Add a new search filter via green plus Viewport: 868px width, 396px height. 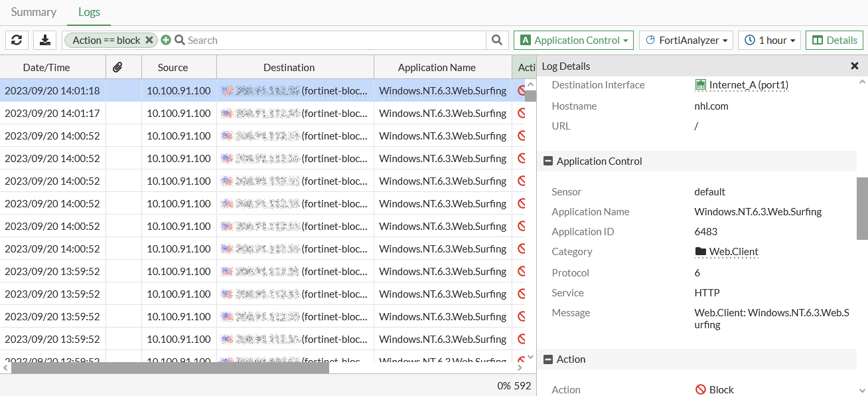[166, 40]
